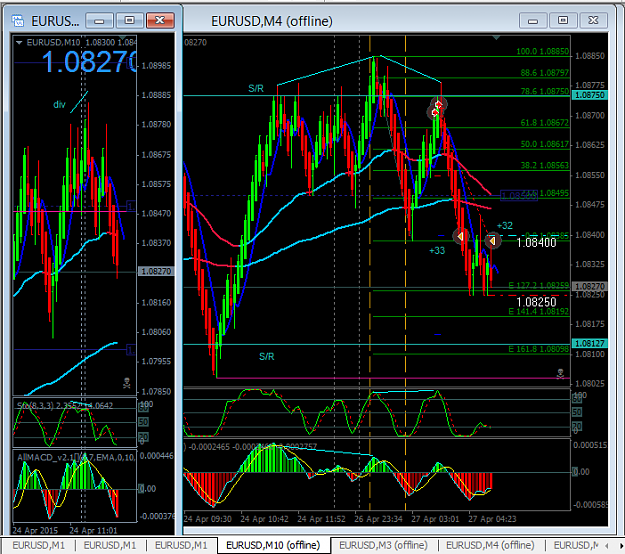Screen dimensions: 625x554
Task: Click the skull marker in the EURUSD,M4 chart
Action: pos(560,374)
